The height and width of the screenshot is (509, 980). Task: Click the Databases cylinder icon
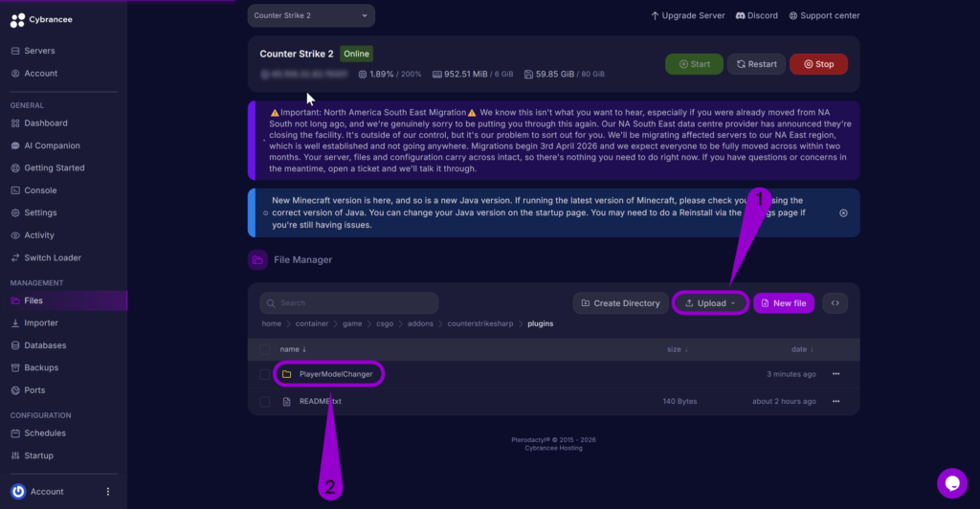[15, 345]
